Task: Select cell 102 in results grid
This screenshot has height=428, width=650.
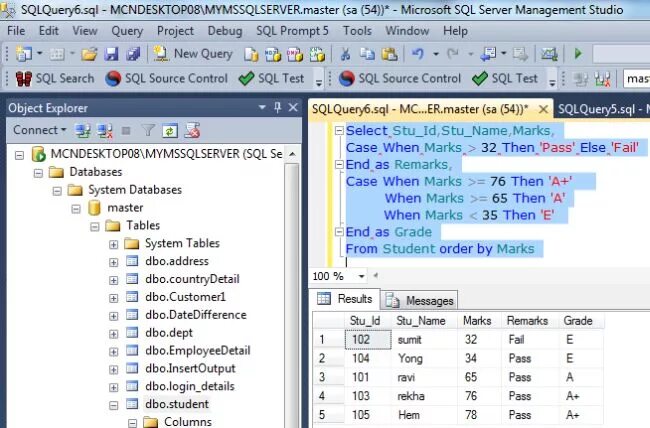Action: (x=368, y=340)
